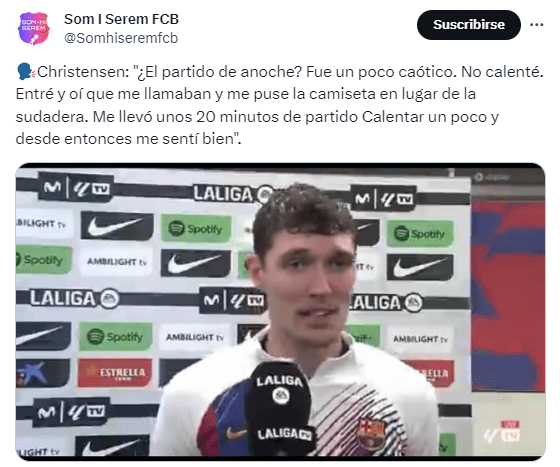Visit the @Somhiseremfcb handle link
The image size is (560, 467).
(x=121, y=38)
